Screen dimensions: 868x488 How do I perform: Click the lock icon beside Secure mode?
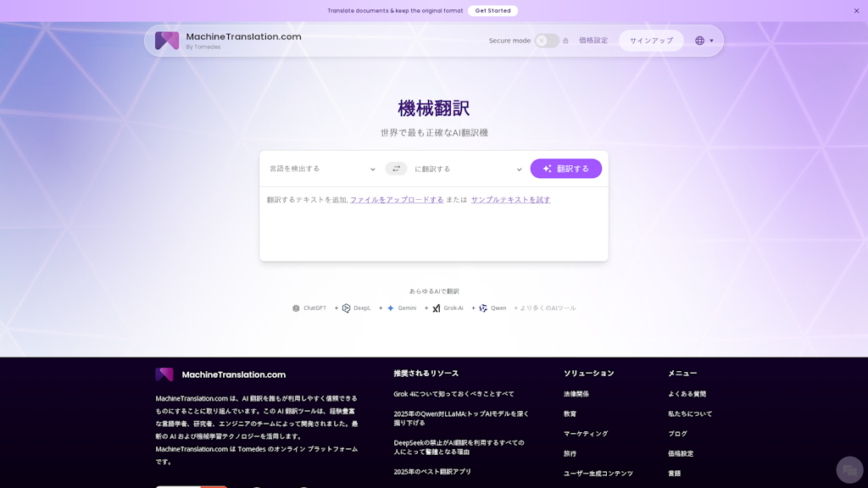pyautogui.click(x=565, y=41)
